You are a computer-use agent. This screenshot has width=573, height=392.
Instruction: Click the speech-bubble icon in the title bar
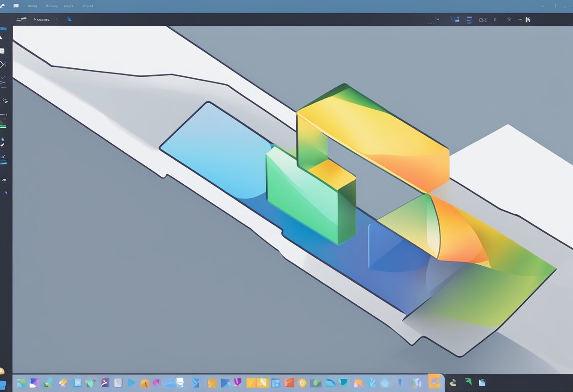pyautogui.click(x=16, y=6)
